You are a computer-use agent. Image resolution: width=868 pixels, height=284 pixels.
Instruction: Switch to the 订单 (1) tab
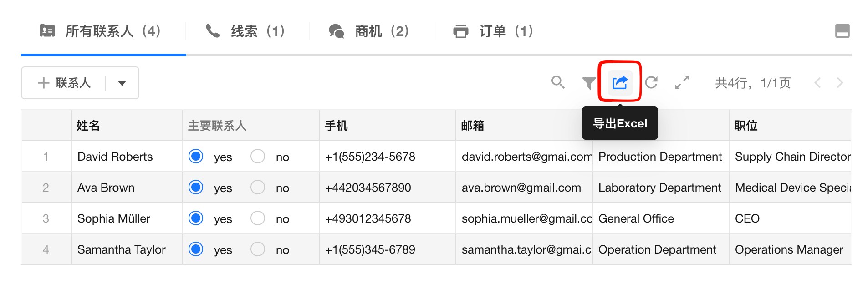493,31
